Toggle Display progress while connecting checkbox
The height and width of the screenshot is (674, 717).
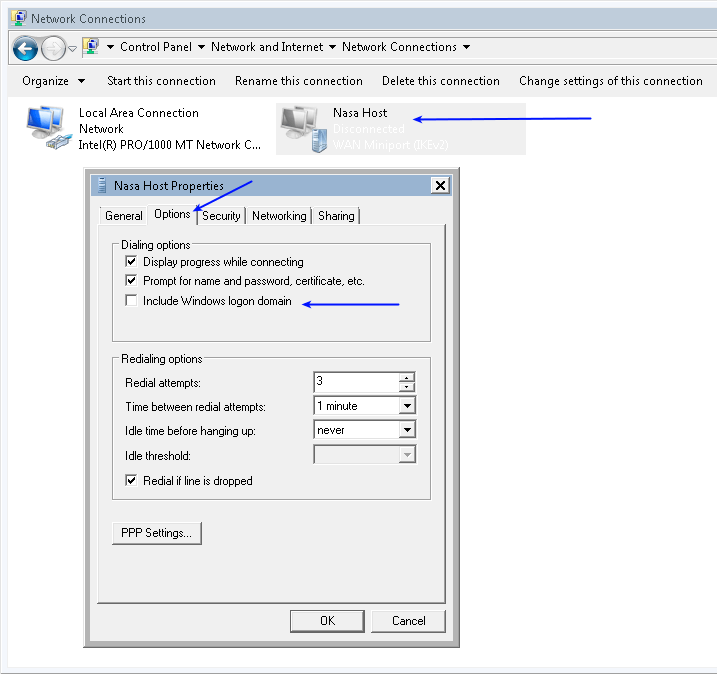coord(131,262)
